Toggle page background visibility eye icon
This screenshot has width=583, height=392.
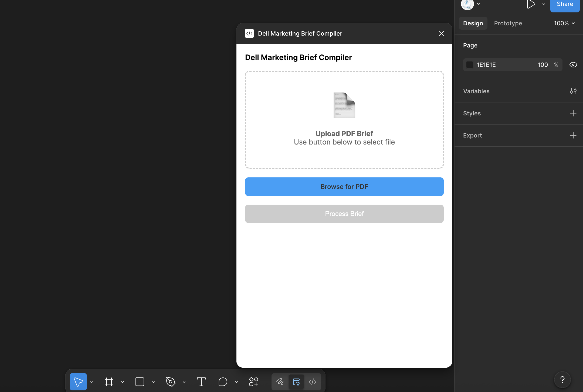(x=573, y=65)
